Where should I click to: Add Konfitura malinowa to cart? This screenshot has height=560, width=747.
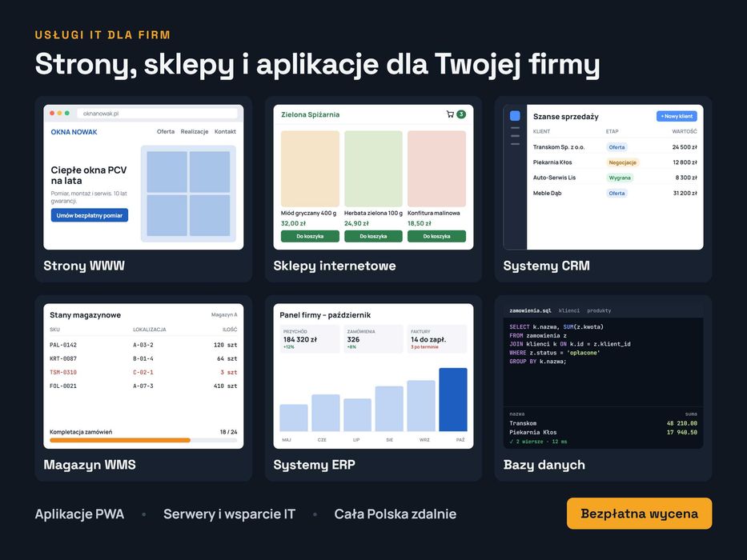437,236
